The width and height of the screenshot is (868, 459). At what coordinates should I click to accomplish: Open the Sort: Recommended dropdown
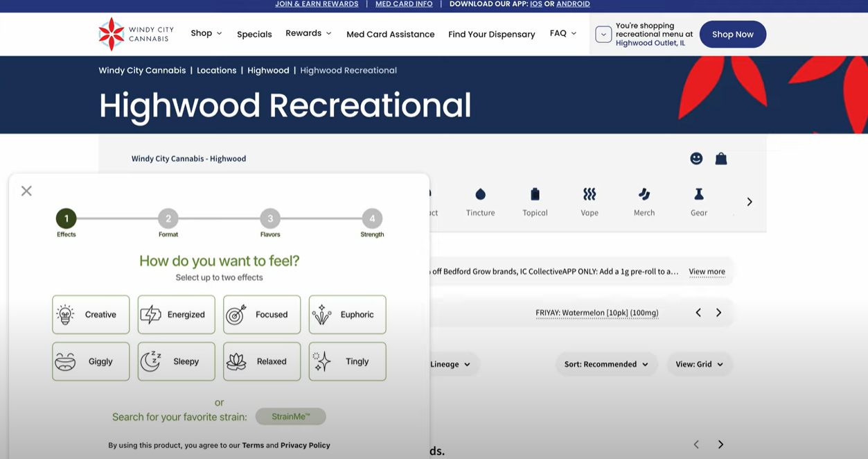pos(606,364)
